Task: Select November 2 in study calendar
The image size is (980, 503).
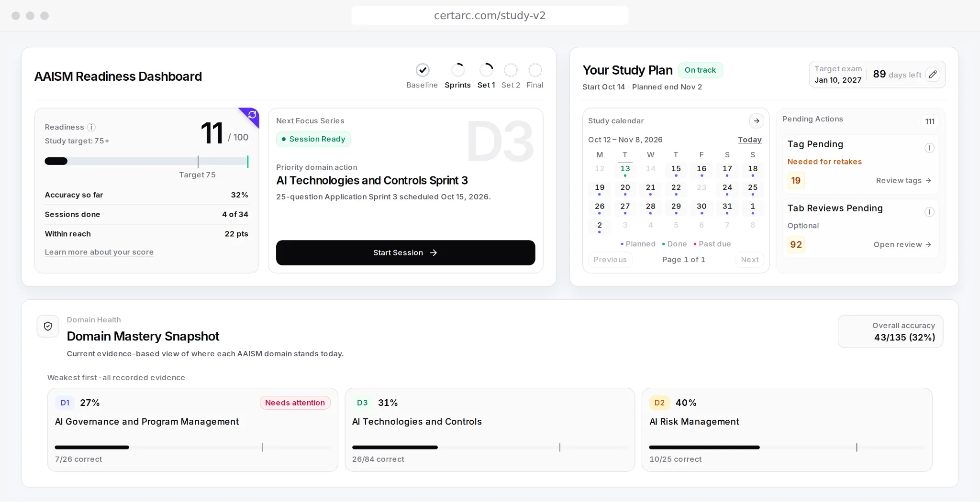Action: [599, 226]
